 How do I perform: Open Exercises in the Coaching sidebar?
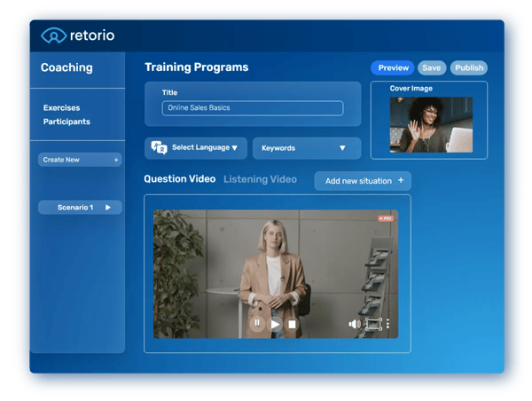(62, 107)
